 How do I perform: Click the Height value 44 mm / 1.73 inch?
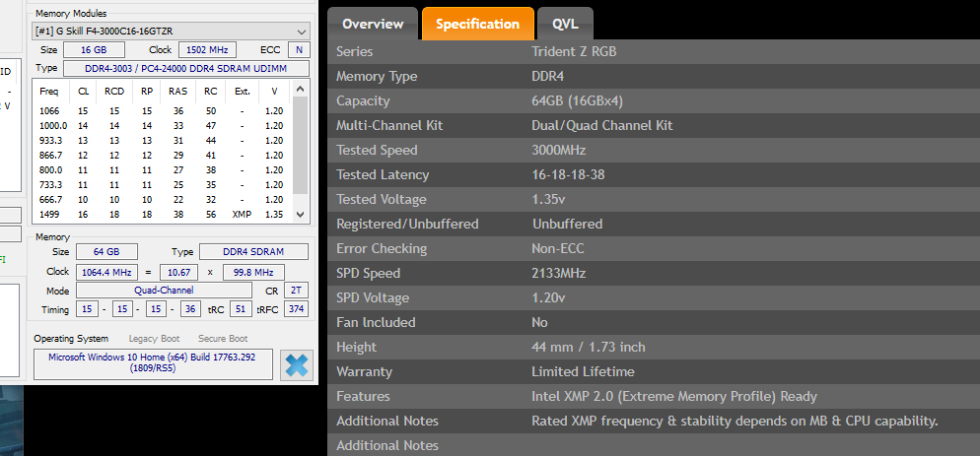click(x=589, y=348)
